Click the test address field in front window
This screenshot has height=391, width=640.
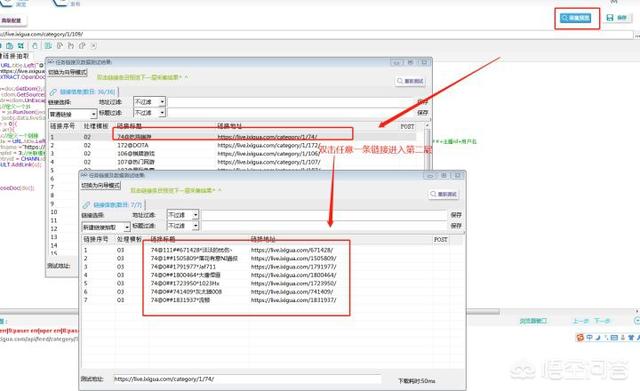(x=247, y=379)
